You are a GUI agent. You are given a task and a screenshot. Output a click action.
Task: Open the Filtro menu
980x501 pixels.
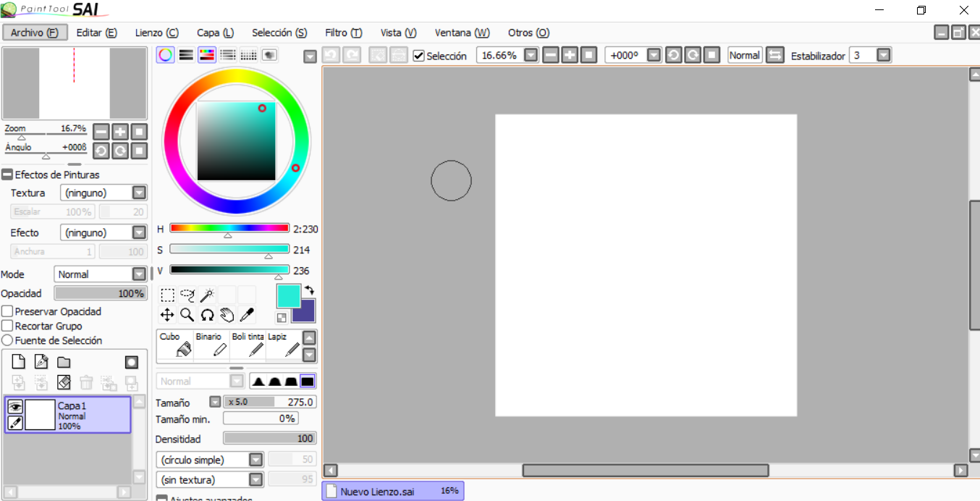point(344,33)
